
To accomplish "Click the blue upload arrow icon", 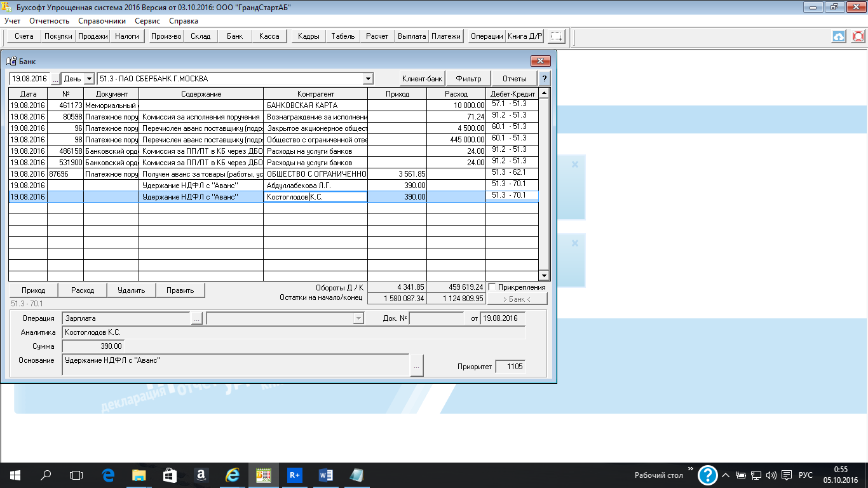I will coord(839,36).
